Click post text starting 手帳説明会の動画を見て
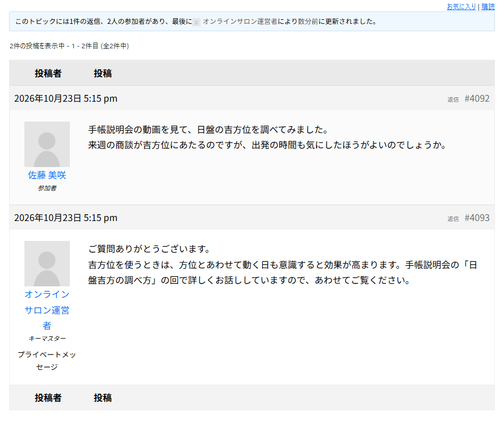Screen dimensions: 504x421 click(208, 130)
